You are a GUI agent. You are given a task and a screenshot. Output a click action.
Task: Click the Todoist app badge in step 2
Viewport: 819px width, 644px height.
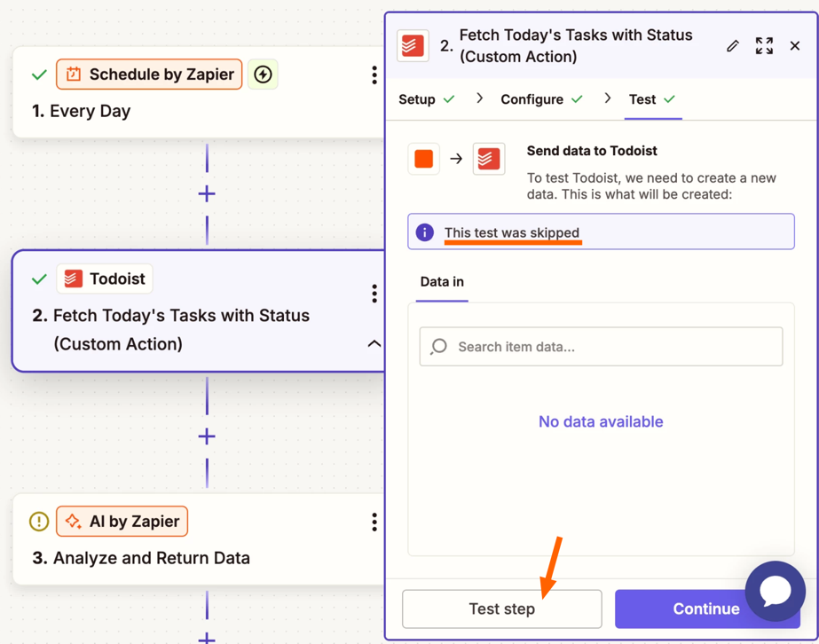point(105,279)
